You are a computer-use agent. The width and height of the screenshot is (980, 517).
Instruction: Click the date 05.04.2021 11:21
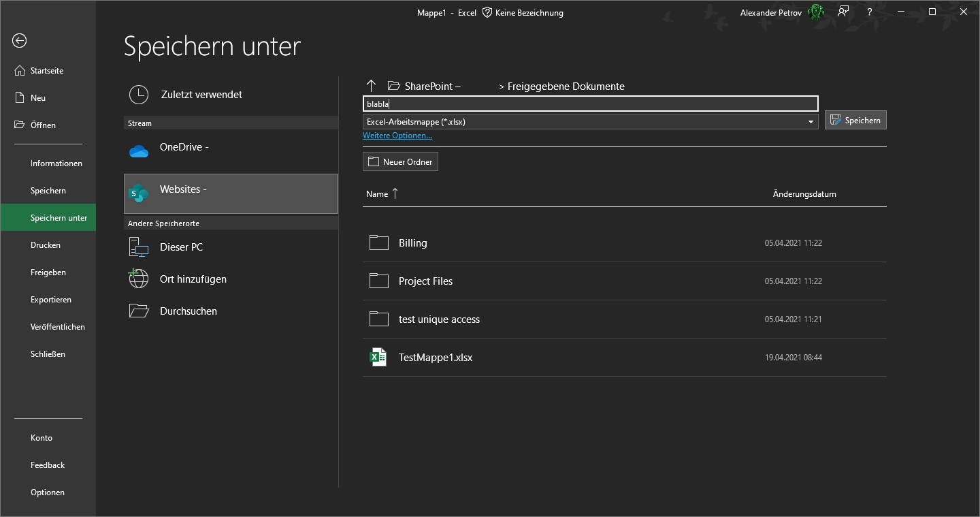(x=794, y=319)
